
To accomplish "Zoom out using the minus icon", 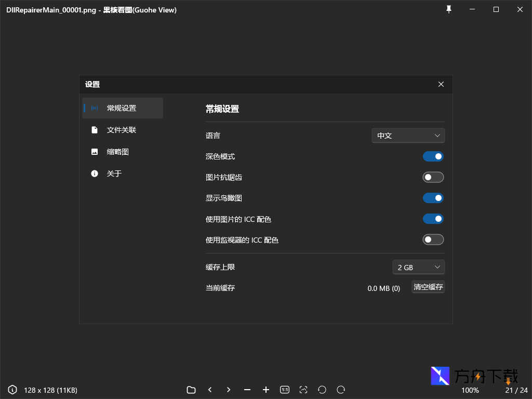I will (247, 390).
